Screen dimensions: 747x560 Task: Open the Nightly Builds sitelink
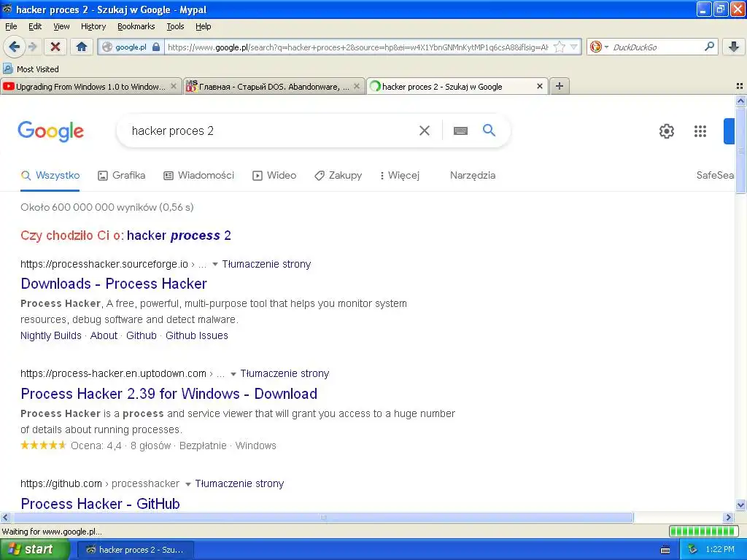(x=51, y=335)
